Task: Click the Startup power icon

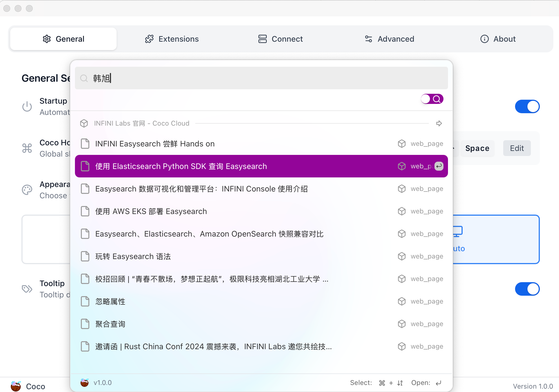Action: click(27, 106)
